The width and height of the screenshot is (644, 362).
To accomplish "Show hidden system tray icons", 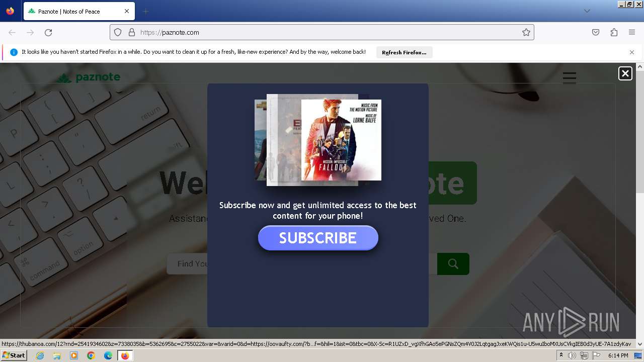I will click(x=561, y=355).
